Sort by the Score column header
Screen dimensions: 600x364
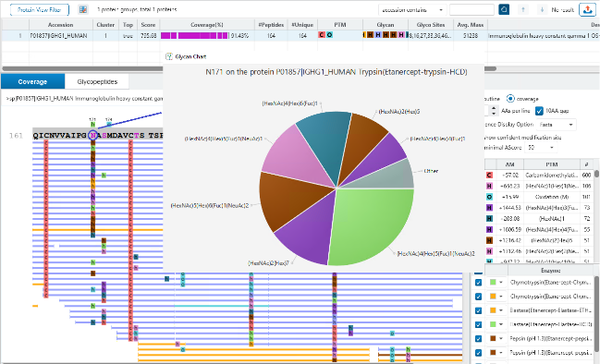(148, 24)
